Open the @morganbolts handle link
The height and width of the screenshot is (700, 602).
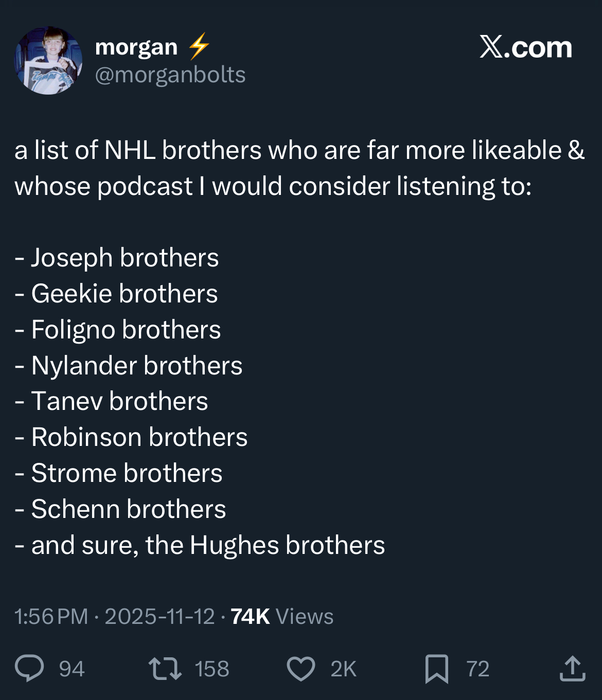(x=170, y=75)
